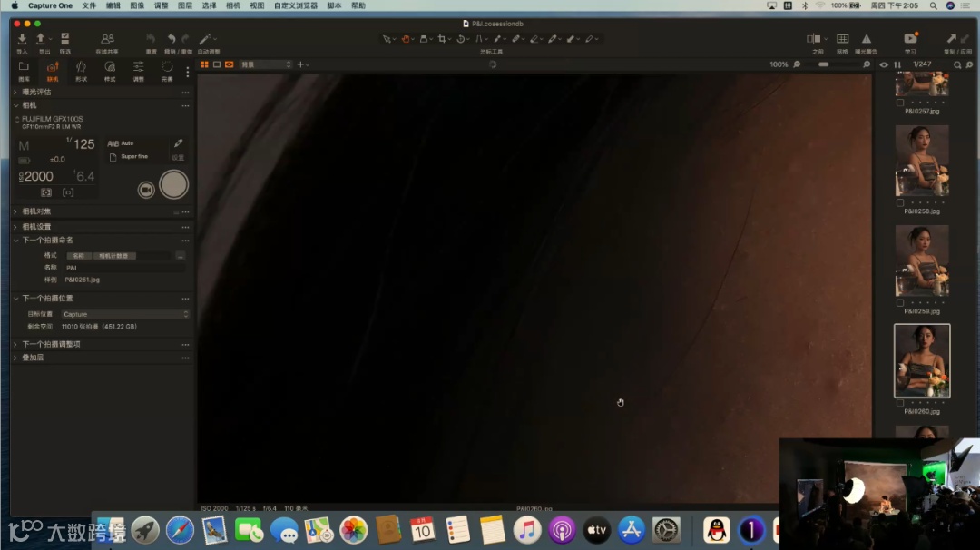
Task: Open the Cull (筛选) tool
Action: point(65,39)
